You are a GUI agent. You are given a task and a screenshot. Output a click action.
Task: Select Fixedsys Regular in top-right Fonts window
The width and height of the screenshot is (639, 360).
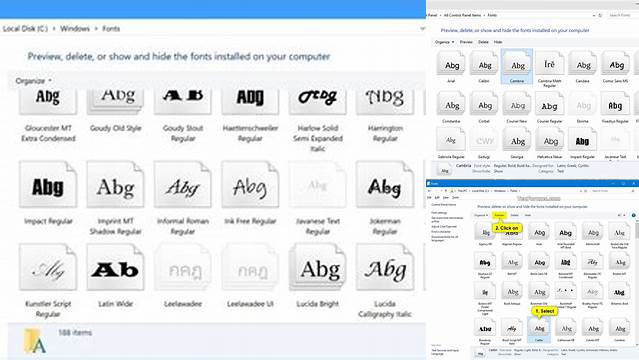(x=616, y=104)
